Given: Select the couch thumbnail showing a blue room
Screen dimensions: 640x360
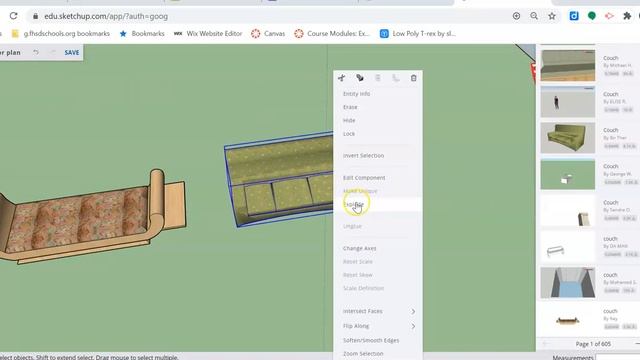Looking at the screenshot, I should (x=568, y=283).
